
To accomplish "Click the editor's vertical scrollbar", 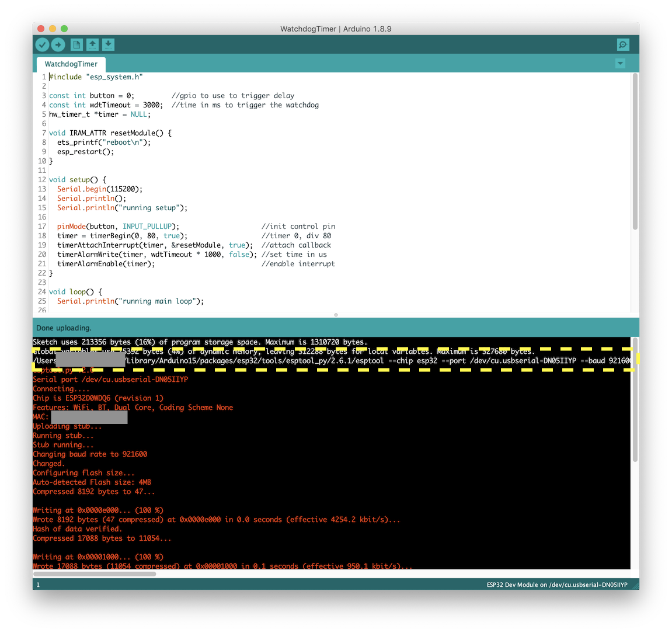I will click(635, 152).
